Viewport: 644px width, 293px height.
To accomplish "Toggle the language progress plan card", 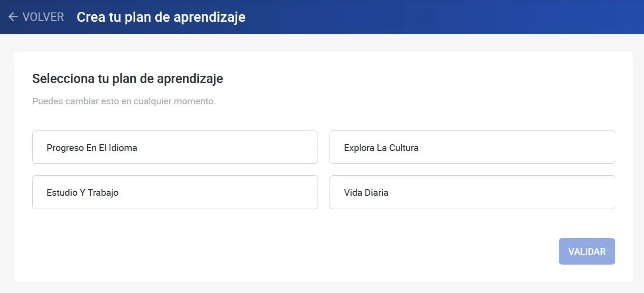I will click(x=175, y=147).
